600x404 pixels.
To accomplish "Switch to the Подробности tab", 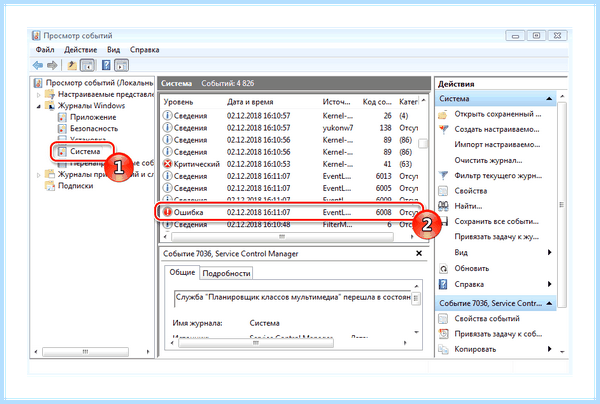I will pyautogui.click(x=226, y=273).
